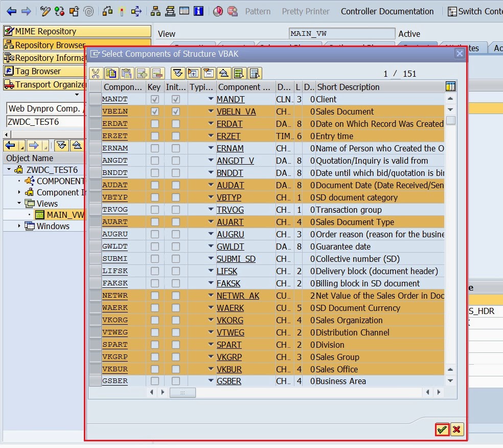Viewport: 503px width, 448px height.
Task: Open the Tag Browser tab
Action: tap(38, 72)
